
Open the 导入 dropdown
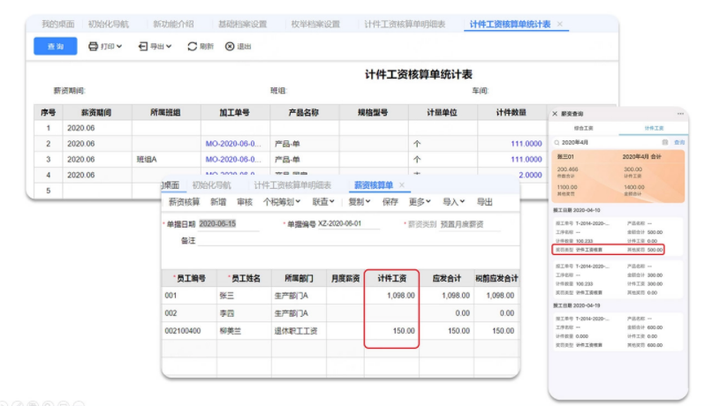tap(454, 202)
